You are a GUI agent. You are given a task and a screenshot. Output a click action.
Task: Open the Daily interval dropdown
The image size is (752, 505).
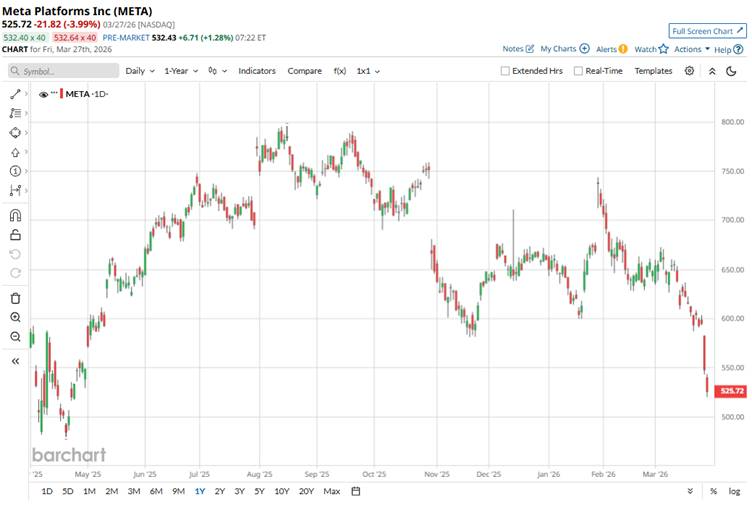(x=139, y=71)
